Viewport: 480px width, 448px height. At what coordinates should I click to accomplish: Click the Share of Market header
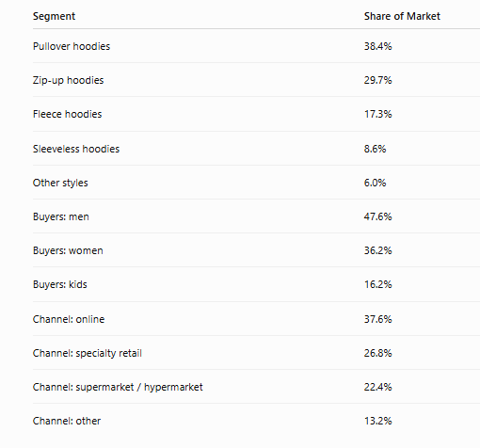[402, 16]
